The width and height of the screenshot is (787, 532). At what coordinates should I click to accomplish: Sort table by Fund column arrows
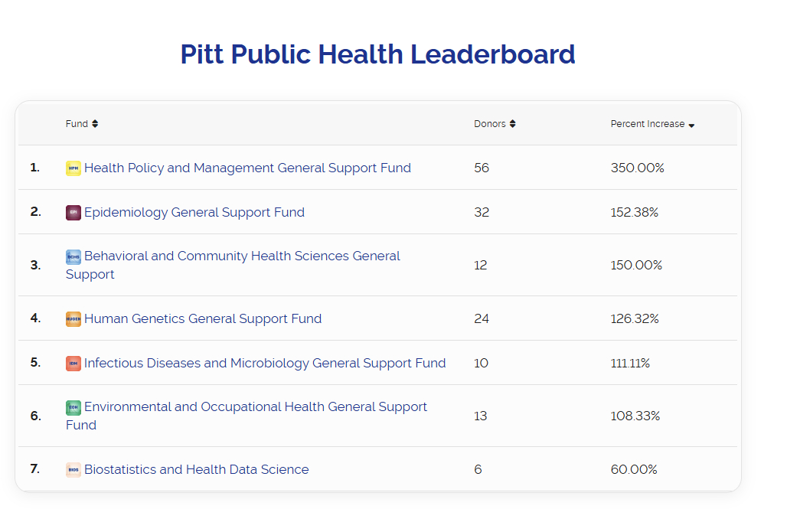95,124
